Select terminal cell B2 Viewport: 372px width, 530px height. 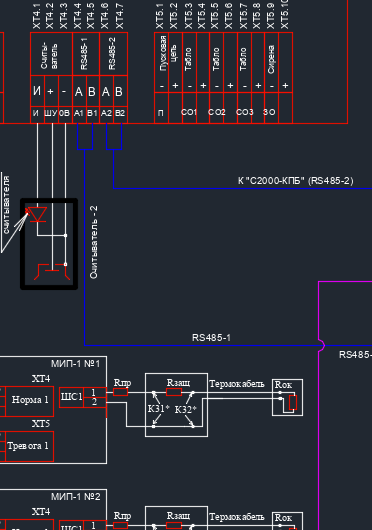tap(120, 113)
